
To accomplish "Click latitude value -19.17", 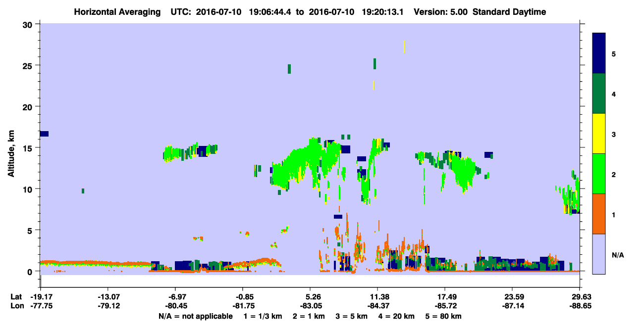I will pyautogui.click(x=41, y=297).
